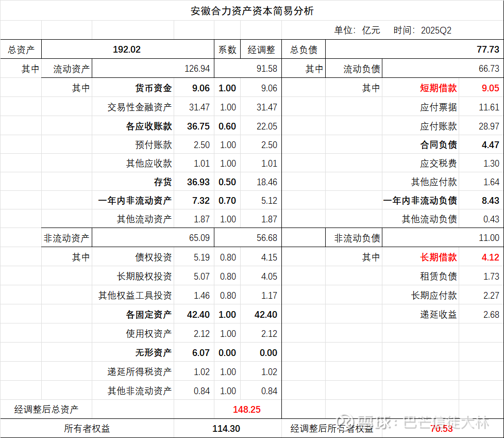Click the red 短期借款 label

pos(438,88)
